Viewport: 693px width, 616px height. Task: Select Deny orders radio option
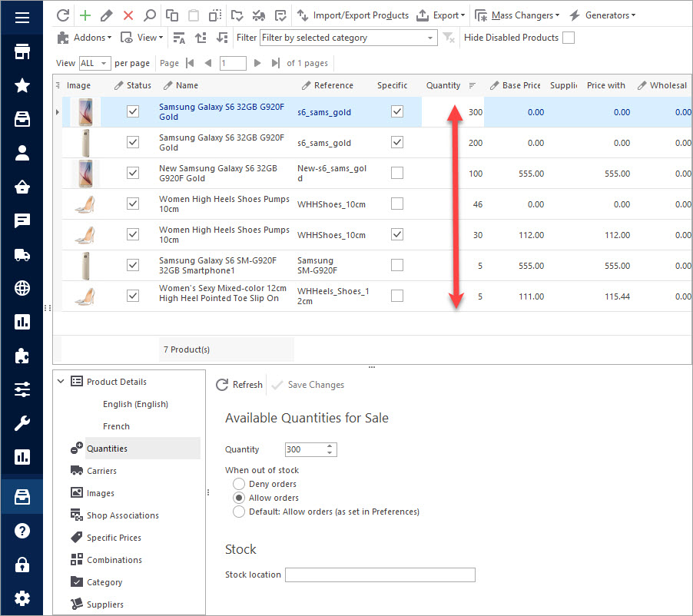239,484
